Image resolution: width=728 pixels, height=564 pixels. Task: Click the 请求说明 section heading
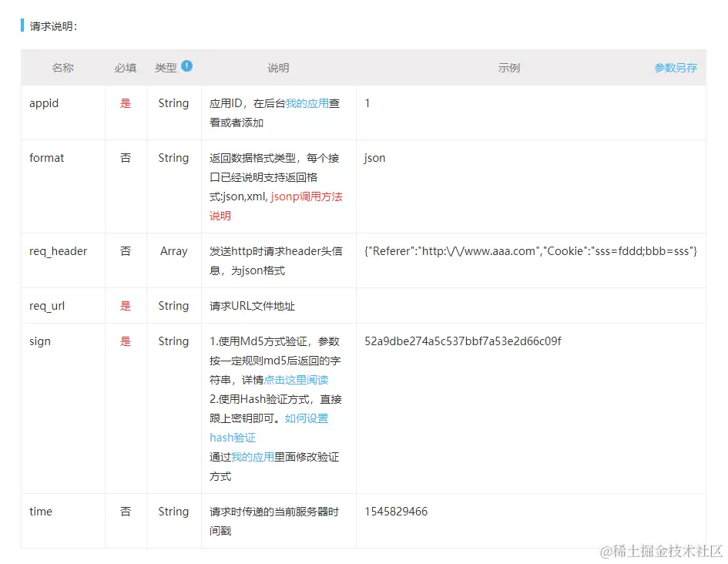[x=53, y=26]
